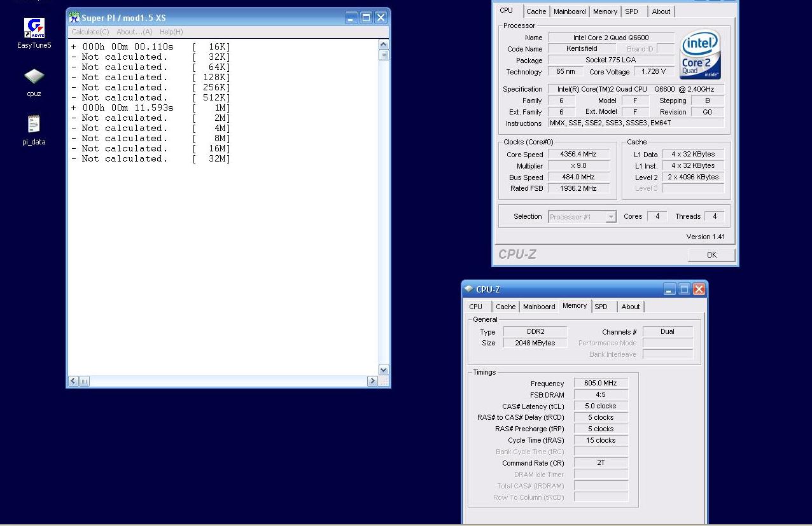Maximize the Super PI window
Image resolution: width=812 pixels, height=526 pixels.
[367, 18]
